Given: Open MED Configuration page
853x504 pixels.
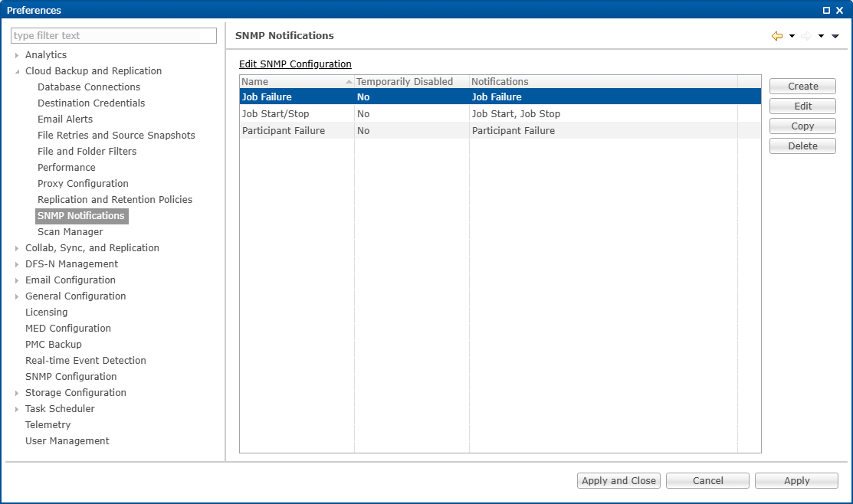Looking at the screenshot, I should tap(68, 329).
